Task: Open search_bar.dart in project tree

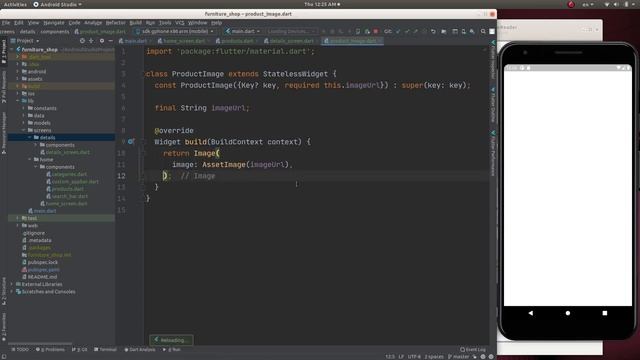Action: [69, 196]
